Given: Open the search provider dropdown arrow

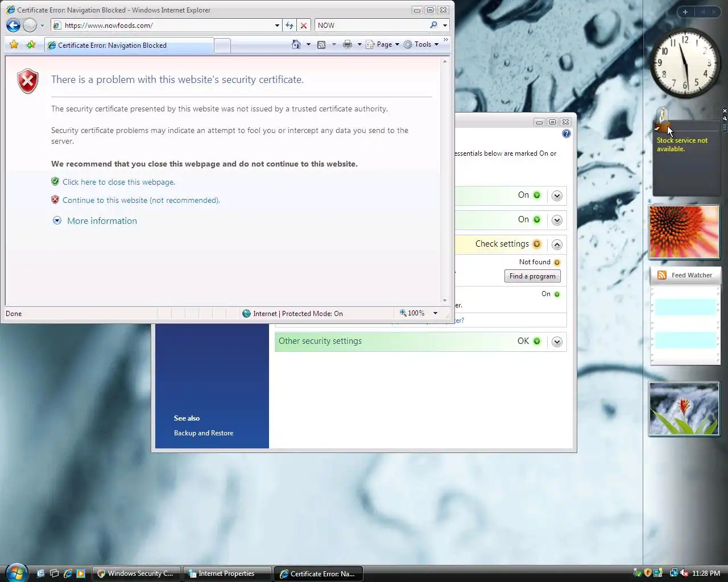Looking at the screenshot, I should click(445, 26).
